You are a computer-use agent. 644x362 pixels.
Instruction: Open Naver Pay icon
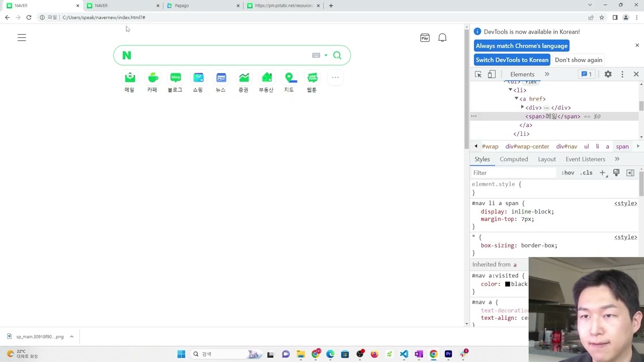425,38
